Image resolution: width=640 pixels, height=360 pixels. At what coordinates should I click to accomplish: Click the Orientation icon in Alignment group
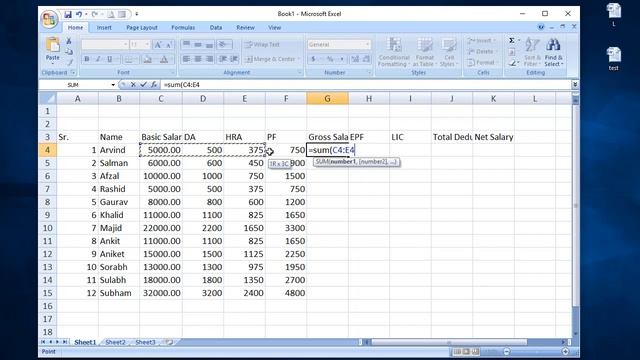click(223, 44)
